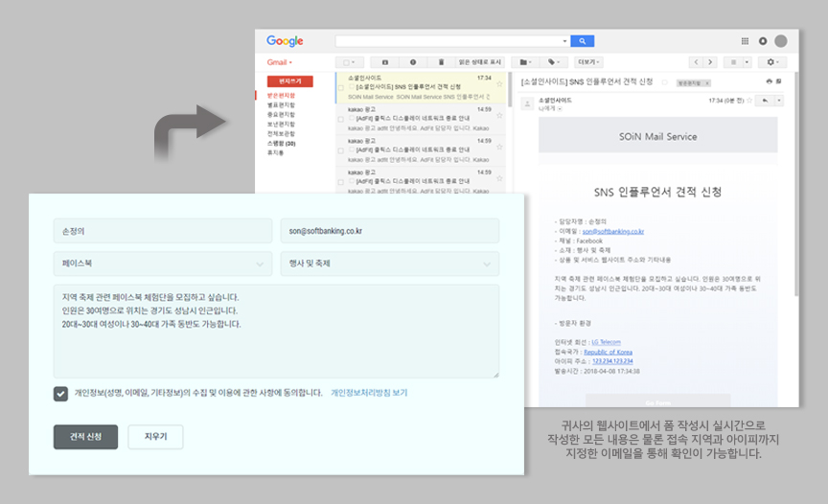This screenshot has width=828, height=504.
Task: Click the 읽은 상태로 표시 button
Action: coord(479,62)
